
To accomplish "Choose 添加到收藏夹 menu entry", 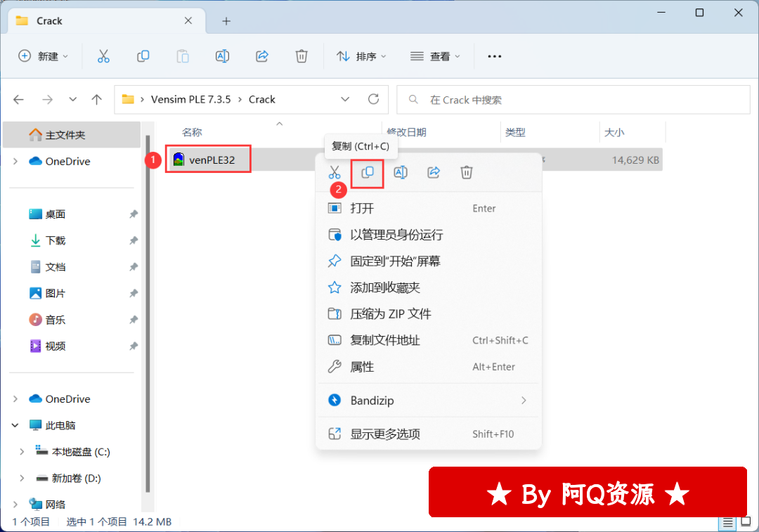I will (x=429, y=287).
